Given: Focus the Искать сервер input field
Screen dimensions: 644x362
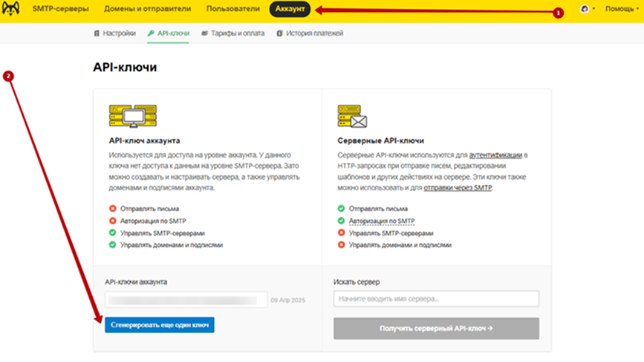Looking at the screenshot, I should [x=436, y=299].
